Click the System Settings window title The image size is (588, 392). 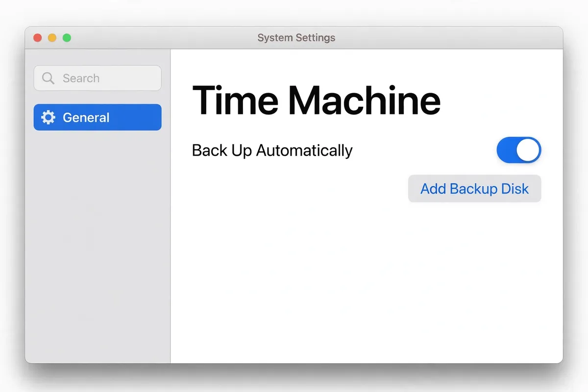click(296, 38)
